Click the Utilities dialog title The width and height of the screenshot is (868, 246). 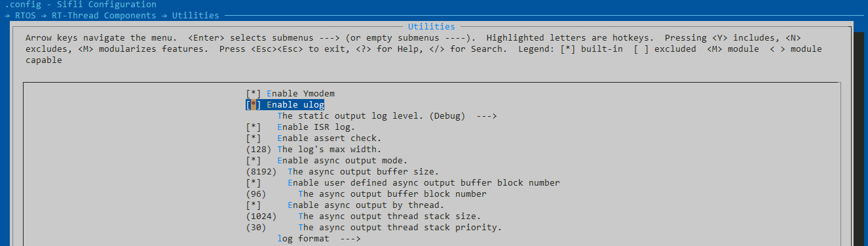tap(431, 27)
